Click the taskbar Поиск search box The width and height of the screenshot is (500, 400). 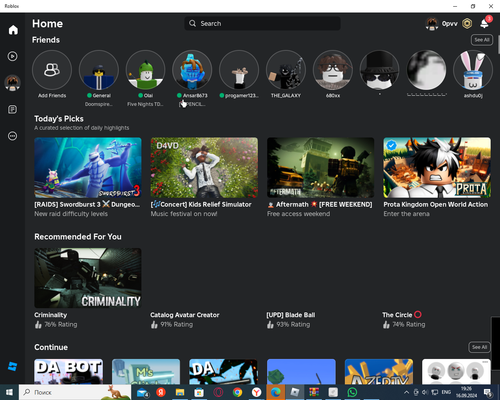75,392
